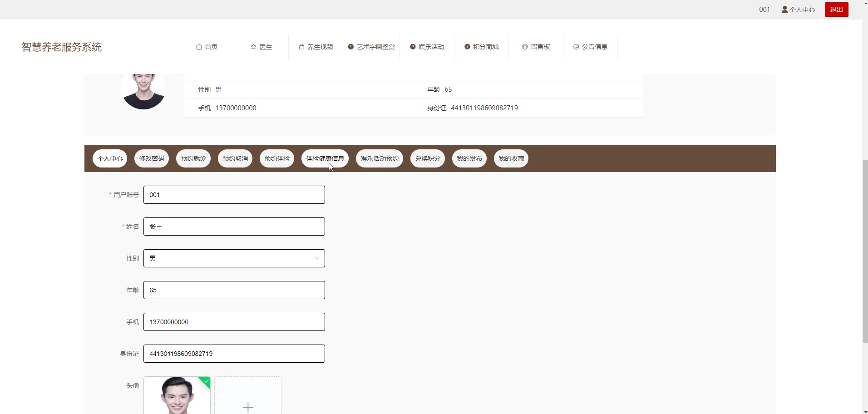The height and width of the screenshot is (414, 868).
Task: Click the red 退出 button
Action: click(x=836, y=10)
